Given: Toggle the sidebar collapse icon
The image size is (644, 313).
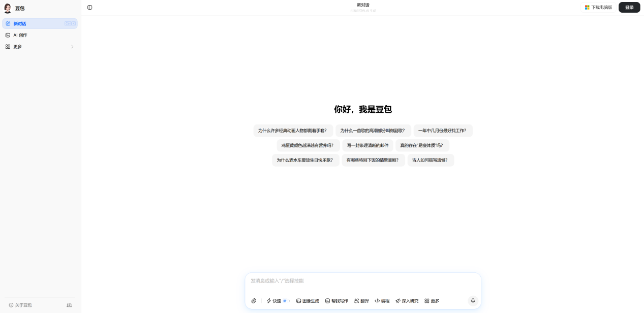Looking at the screenshot, I should 90,8.
